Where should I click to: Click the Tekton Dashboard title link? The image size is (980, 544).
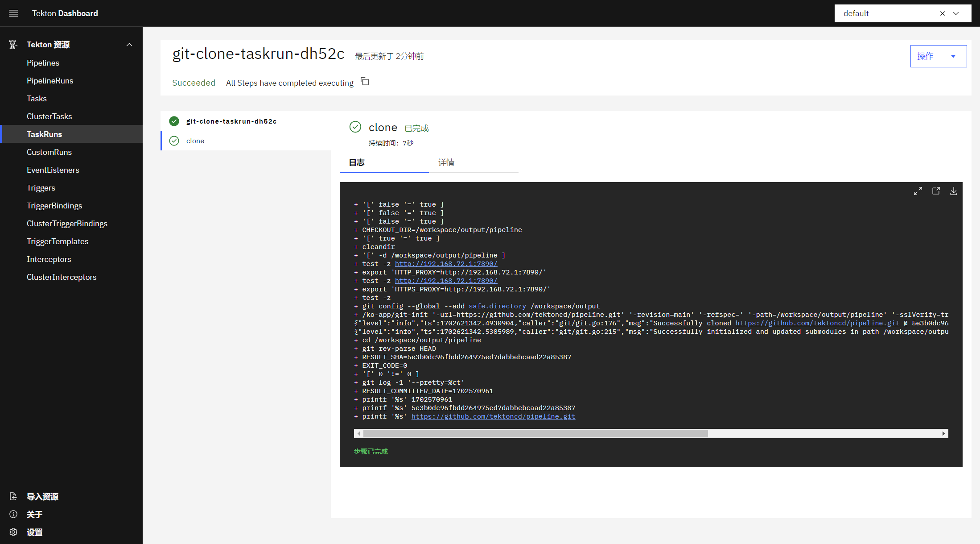[65, 13]
